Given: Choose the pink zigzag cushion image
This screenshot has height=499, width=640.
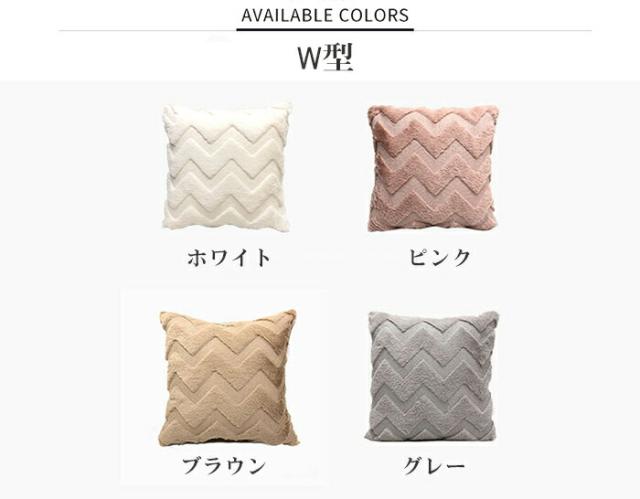Looking at the screenshot, I should tap(433, 168).
